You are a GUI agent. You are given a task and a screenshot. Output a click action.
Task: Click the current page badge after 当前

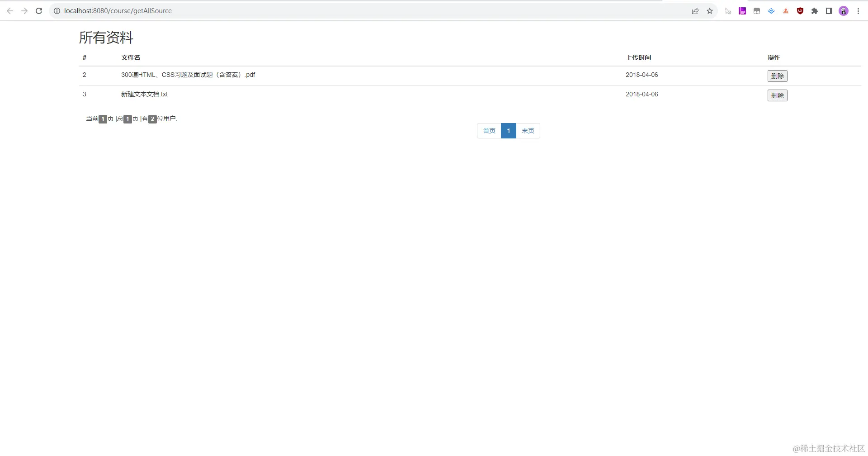[x=103, y=119]
